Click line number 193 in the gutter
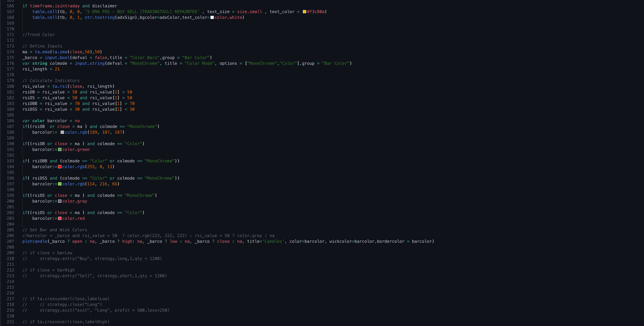The image size is (644, 326). coord(11,161)
